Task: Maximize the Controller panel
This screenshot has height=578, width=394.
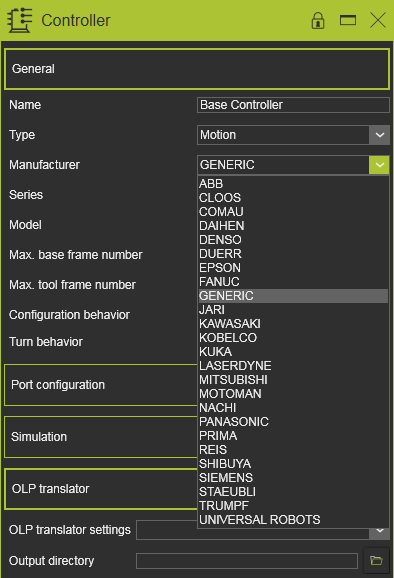Action: 348,20
